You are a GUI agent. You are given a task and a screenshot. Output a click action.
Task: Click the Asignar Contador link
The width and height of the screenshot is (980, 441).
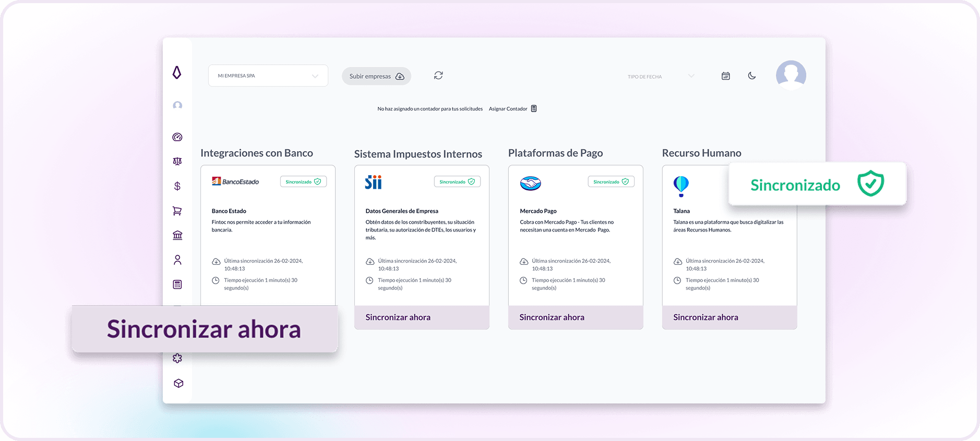pyautogui.click(x=508, y=109)
